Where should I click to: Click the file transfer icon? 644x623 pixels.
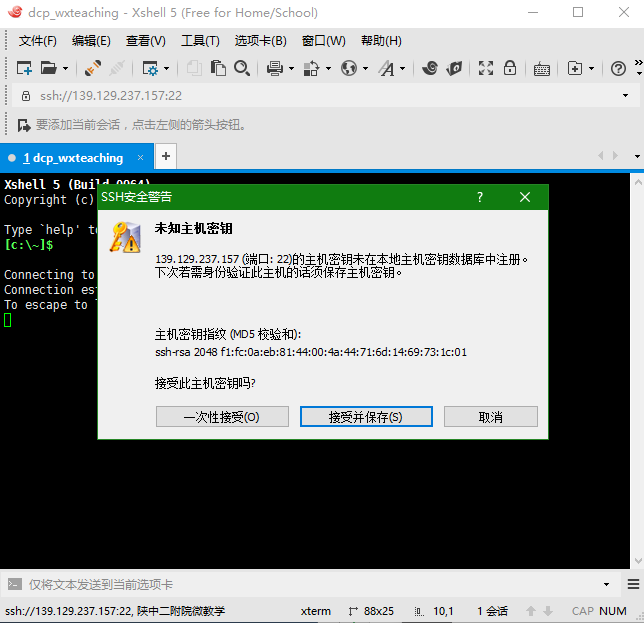point(311,68)
